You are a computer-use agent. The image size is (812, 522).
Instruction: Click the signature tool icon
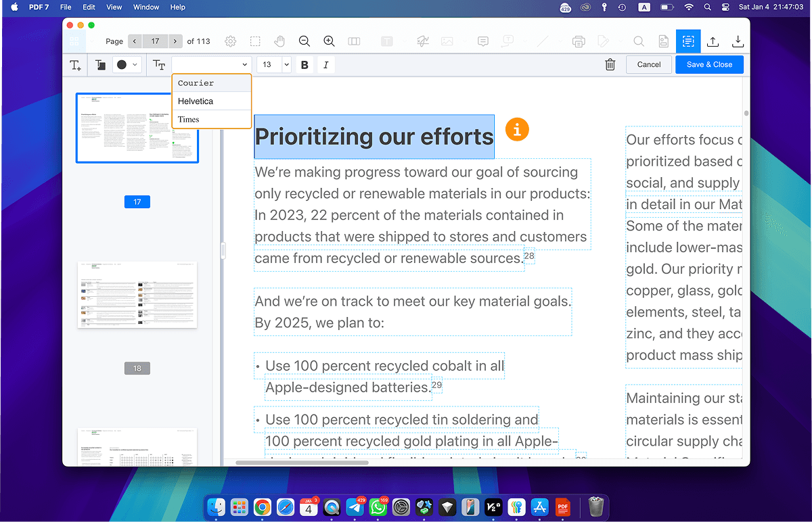(423, 41)
